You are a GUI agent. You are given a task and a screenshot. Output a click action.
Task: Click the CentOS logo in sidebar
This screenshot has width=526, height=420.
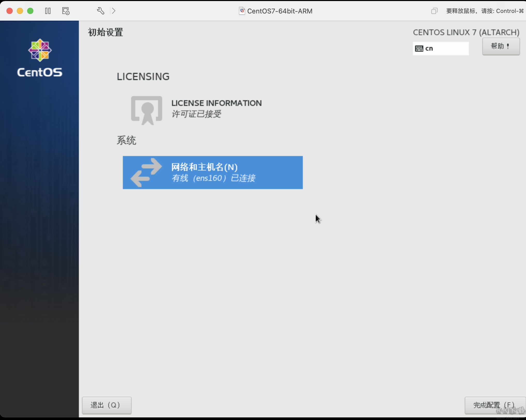pyautogui.click(x=40, y=58)
